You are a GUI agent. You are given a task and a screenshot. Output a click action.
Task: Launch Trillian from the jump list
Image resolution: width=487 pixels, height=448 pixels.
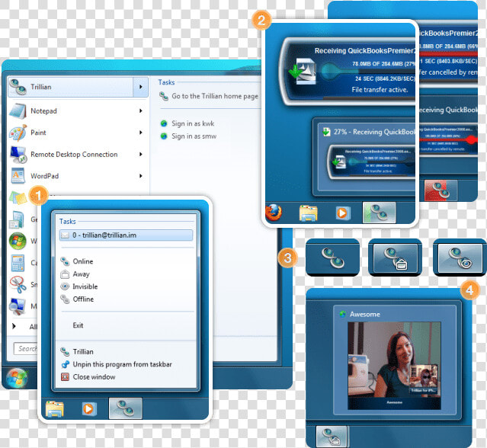[83, 352]
